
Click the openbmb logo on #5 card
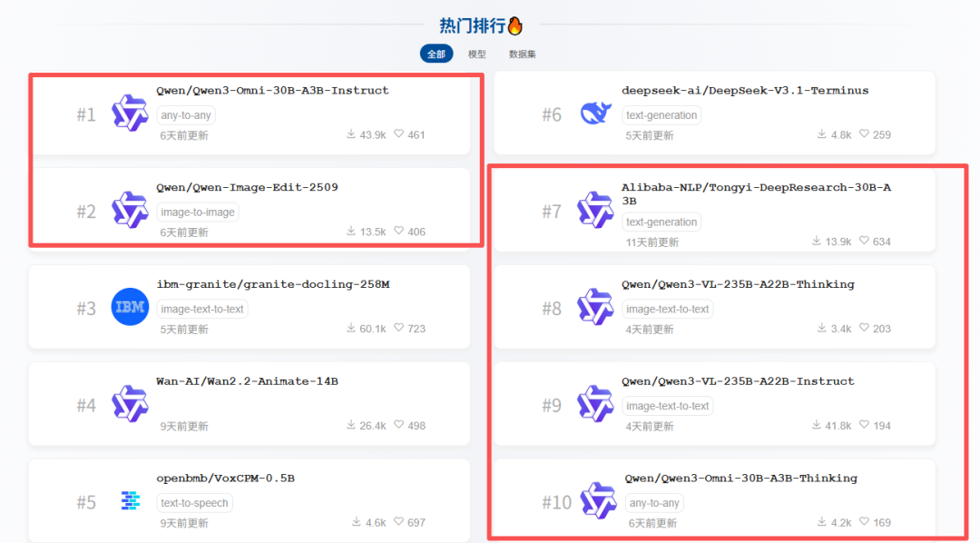tap(130, 500)
